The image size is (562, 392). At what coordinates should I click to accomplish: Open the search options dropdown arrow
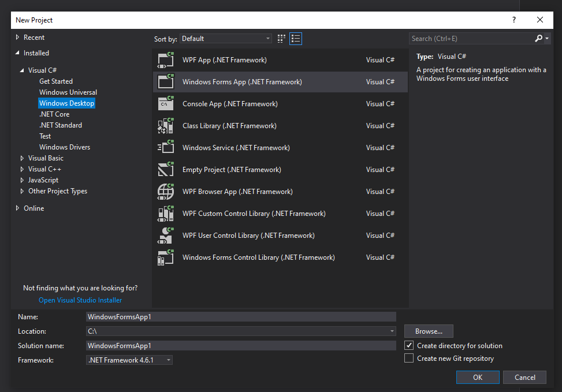547,38
